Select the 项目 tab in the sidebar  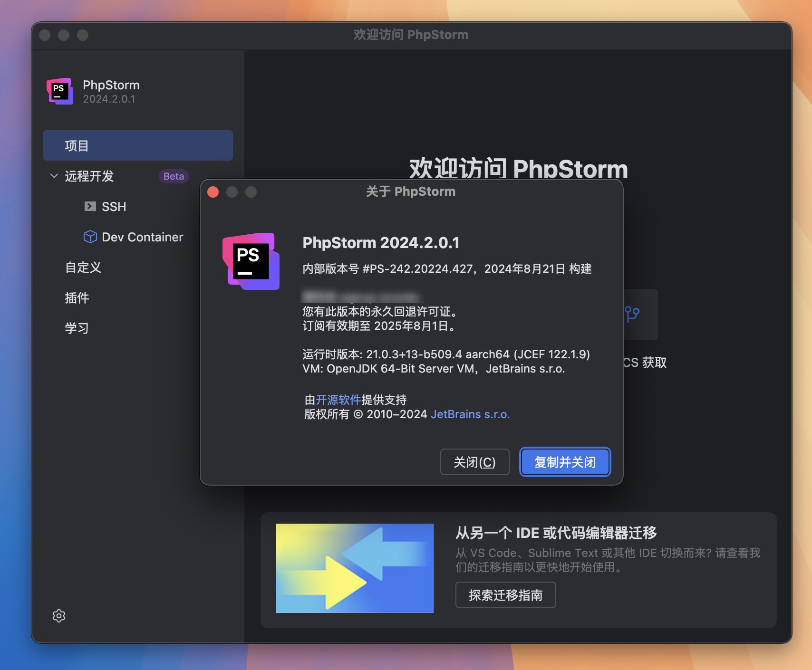click(x=138, y=145)
